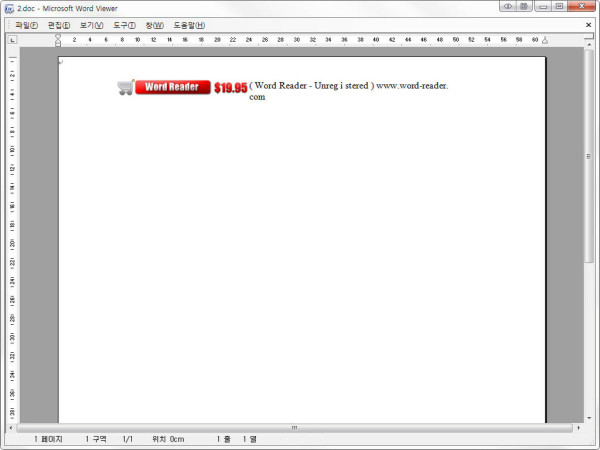This screenshot has height=450, width=600.
Task: Click the horizontal scrollbar thumb at the bottom
Action: 294,427
